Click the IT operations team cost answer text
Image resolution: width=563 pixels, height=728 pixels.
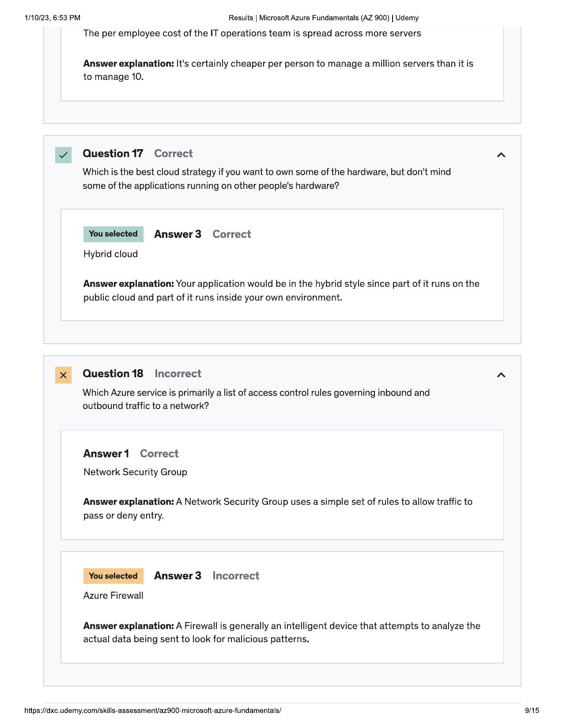tap(252, 34)
